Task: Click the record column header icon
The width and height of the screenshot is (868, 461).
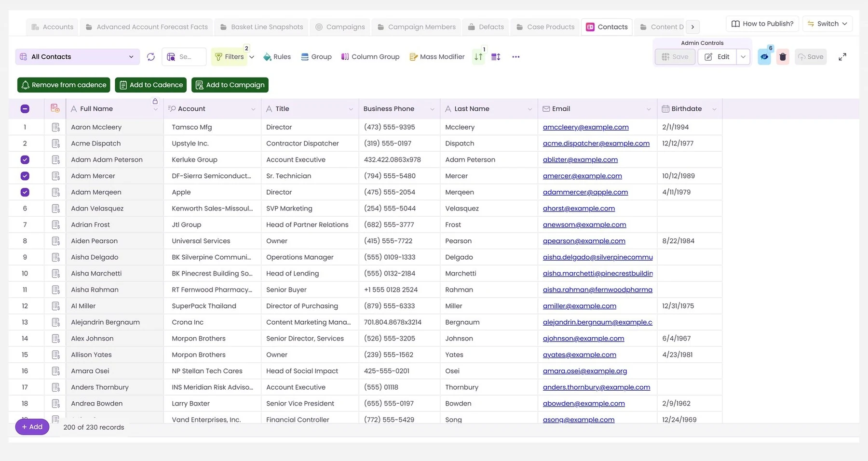Action: pyautogui.click(x=55, y=108)
